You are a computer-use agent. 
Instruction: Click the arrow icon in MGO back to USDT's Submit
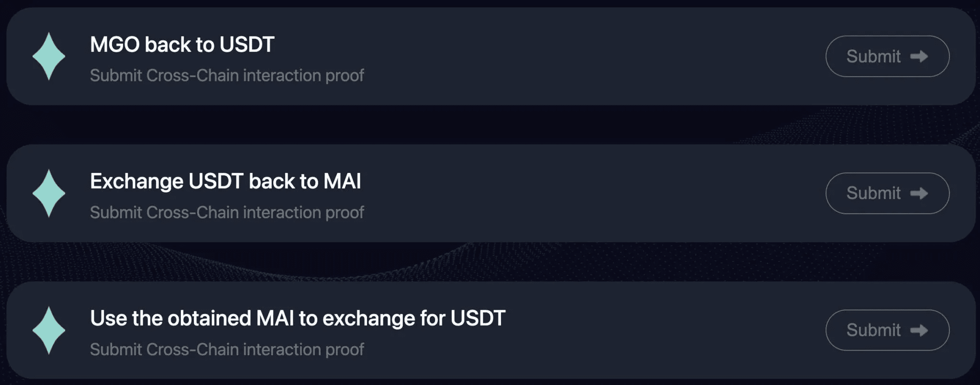(919, 57)
